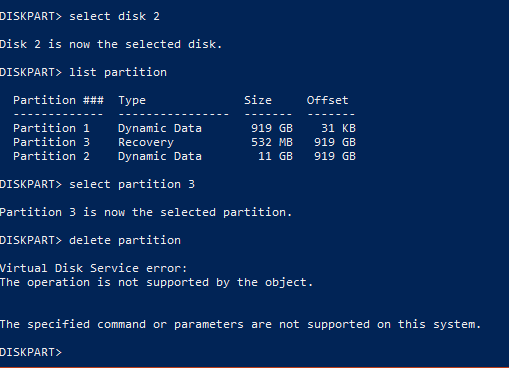
Task: Click the 'Size' column header
Action: [x=258, y=100]
